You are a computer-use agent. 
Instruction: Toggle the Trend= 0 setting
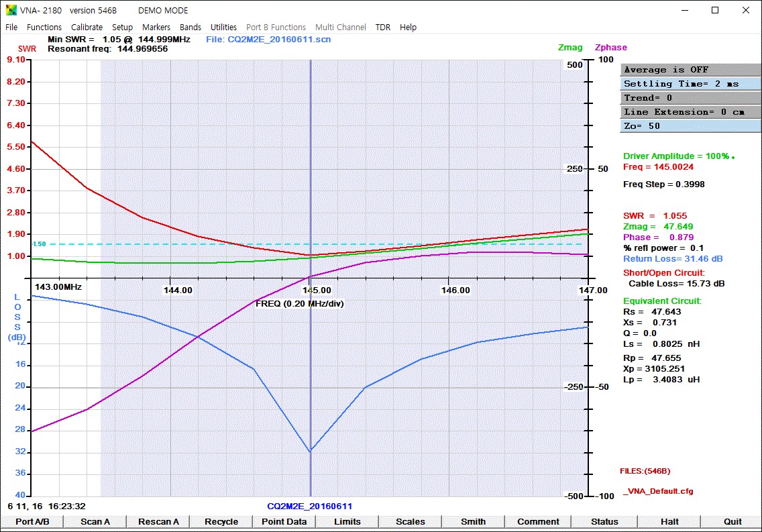point(691,98)
